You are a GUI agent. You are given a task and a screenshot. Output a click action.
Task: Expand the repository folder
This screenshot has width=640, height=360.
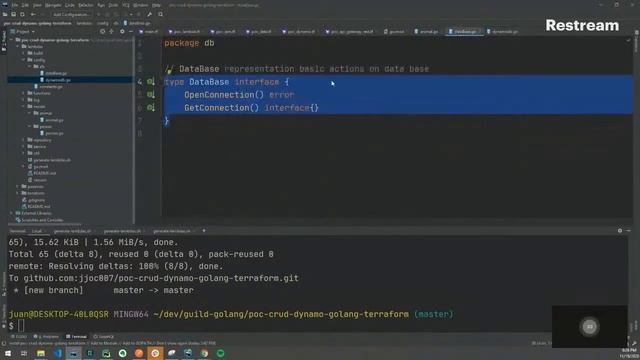point(24,140)
